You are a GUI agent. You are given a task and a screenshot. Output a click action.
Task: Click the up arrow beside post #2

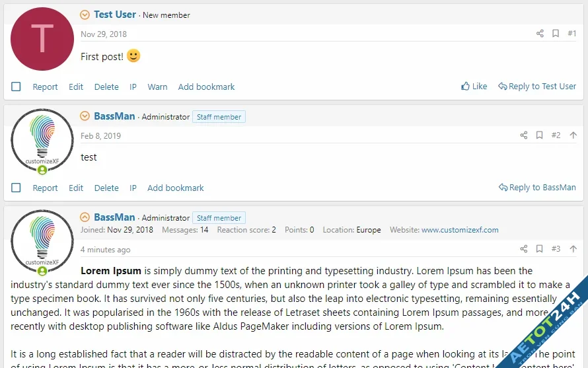point(573,135)
